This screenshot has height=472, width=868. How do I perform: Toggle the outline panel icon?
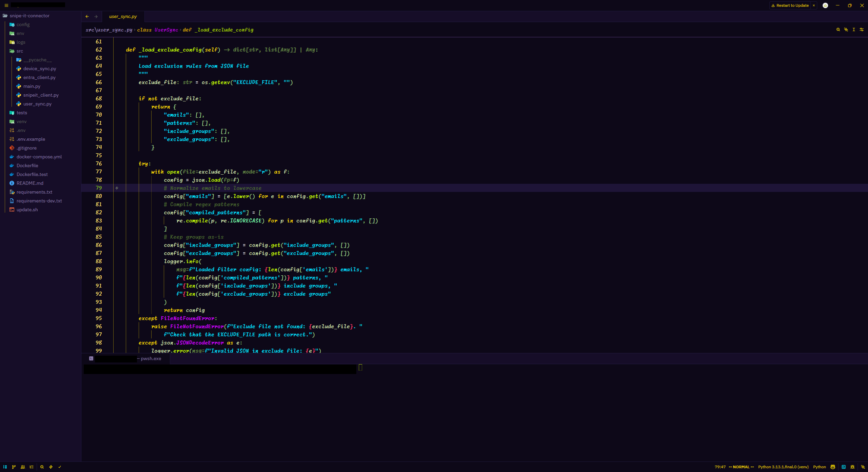coord(32,467)
